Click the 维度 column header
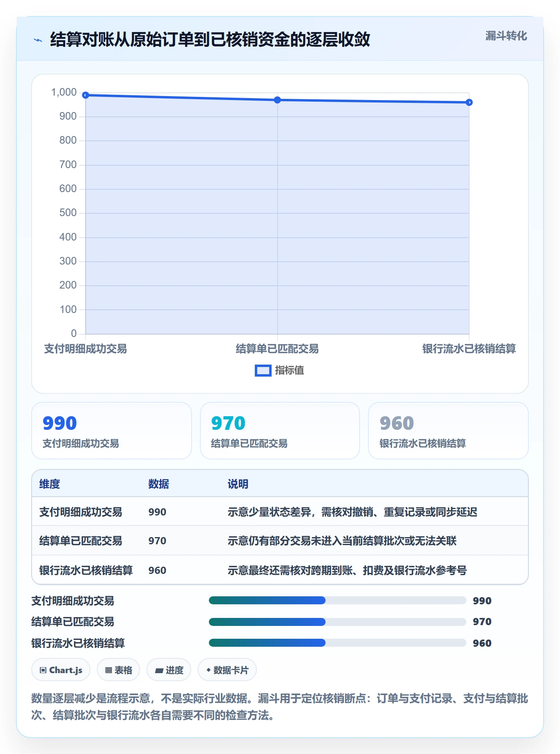This screenshot has width=560, height=754. click(x=50, y=484)
